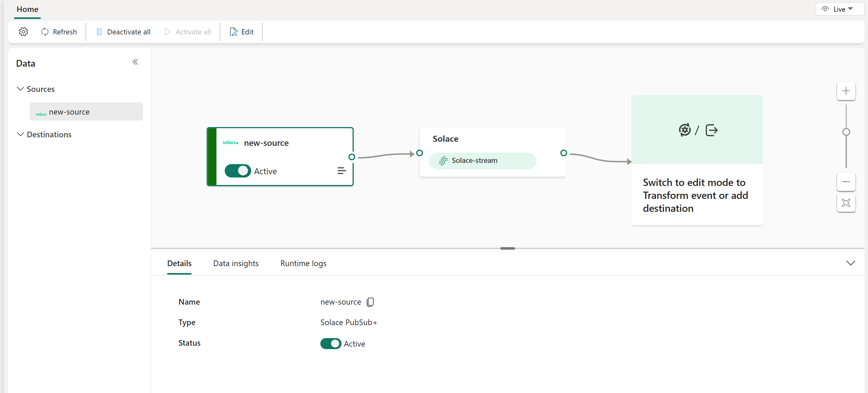Zoom out with the minus icon
This screenshot has width=868, height=393.
[846, 182]
